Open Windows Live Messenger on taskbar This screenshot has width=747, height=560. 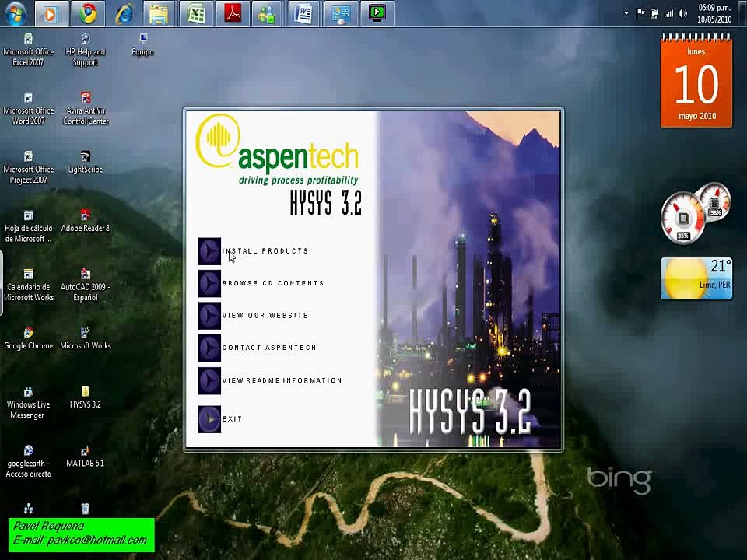(x=267, y=13)
